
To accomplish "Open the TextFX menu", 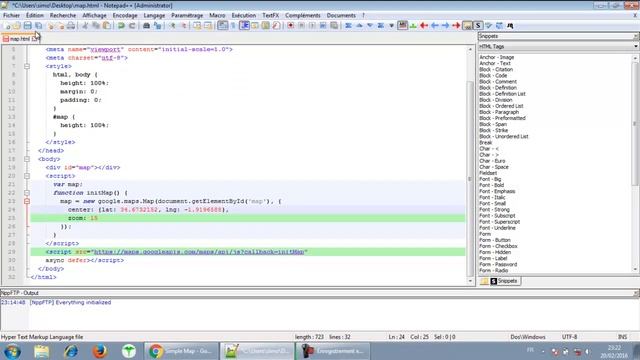I will pos(270,16).
